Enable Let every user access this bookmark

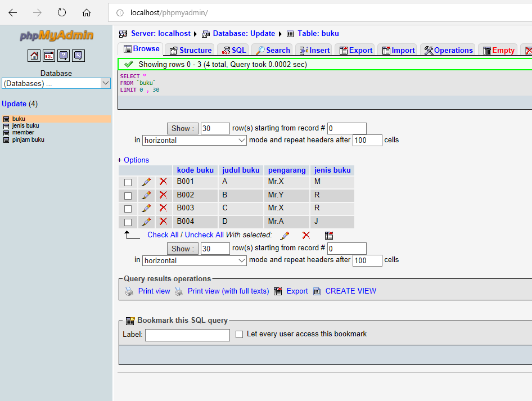pos(239,334)
